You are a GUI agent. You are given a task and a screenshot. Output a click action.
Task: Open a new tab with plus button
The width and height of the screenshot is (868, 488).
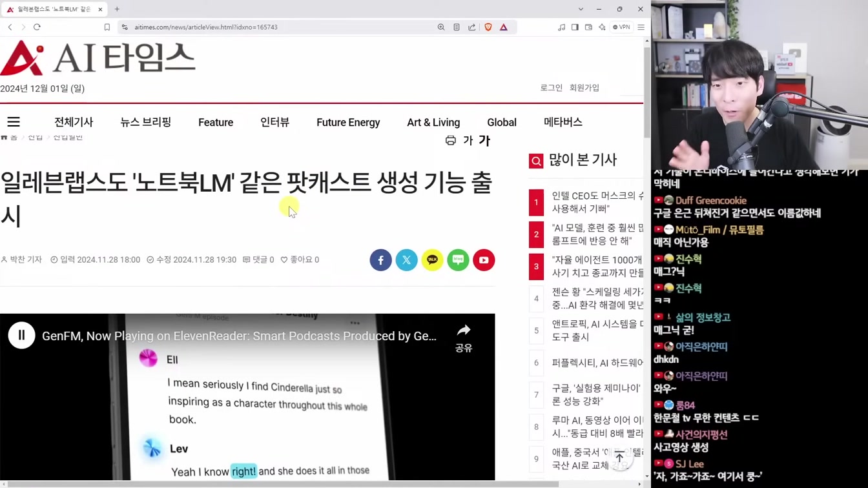[117, 9]
